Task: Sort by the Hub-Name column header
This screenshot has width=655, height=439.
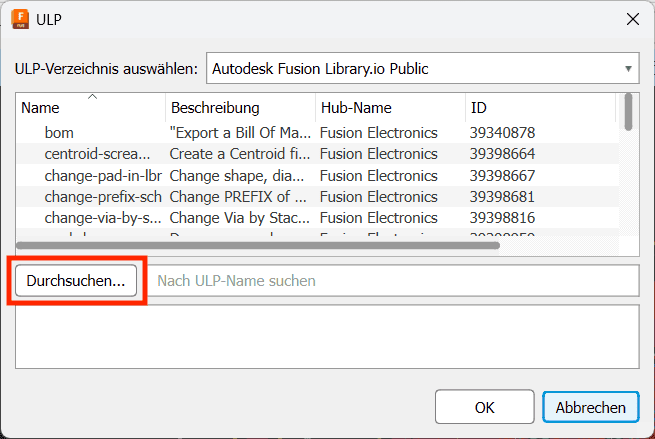Action: click(x=390, y=108)
